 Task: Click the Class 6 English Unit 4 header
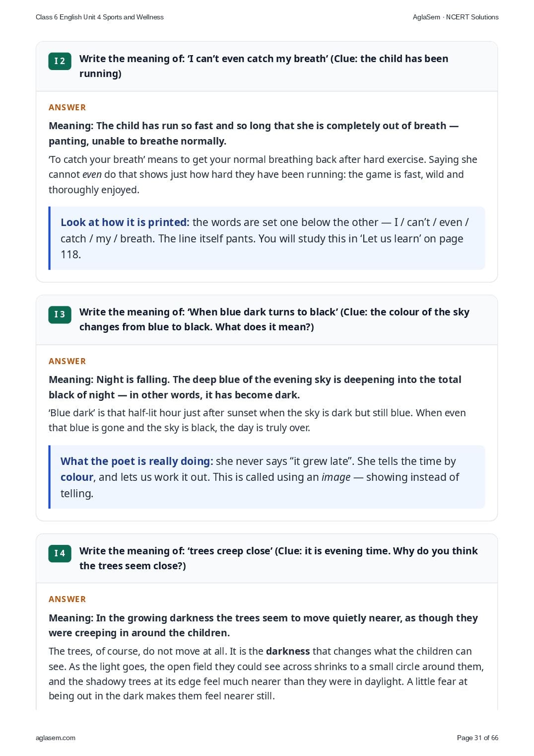click(x=100, y=17)
